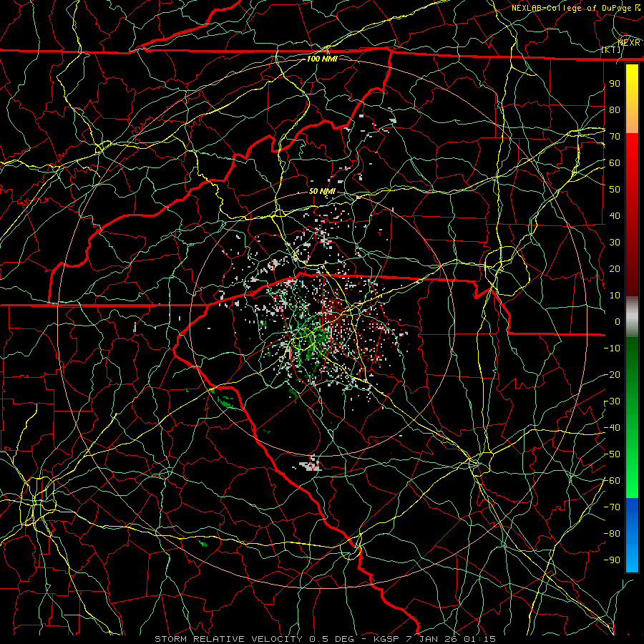The width and height of the screenshot is (644, 644).
Task: Click the positive 20 scale value
Action: tap(615, 268)
